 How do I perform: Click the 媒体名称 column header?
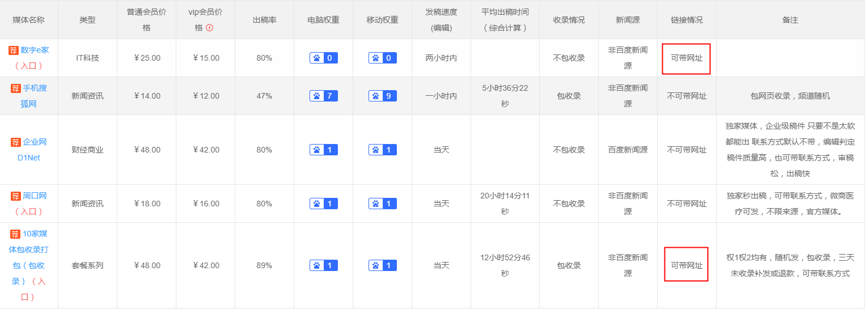pyautogui.click(x=29, y=20)
